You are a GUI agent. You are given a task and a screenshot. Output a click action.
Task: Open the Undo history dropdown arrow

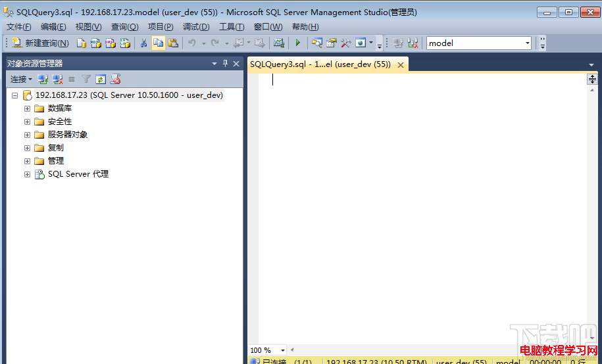point(203,43)
